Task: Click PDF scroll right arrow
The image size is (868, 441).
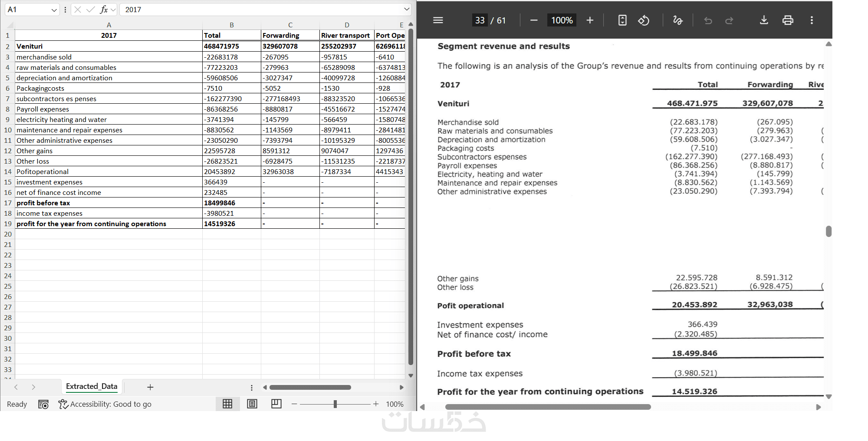Action: click(x=819, y=407)
